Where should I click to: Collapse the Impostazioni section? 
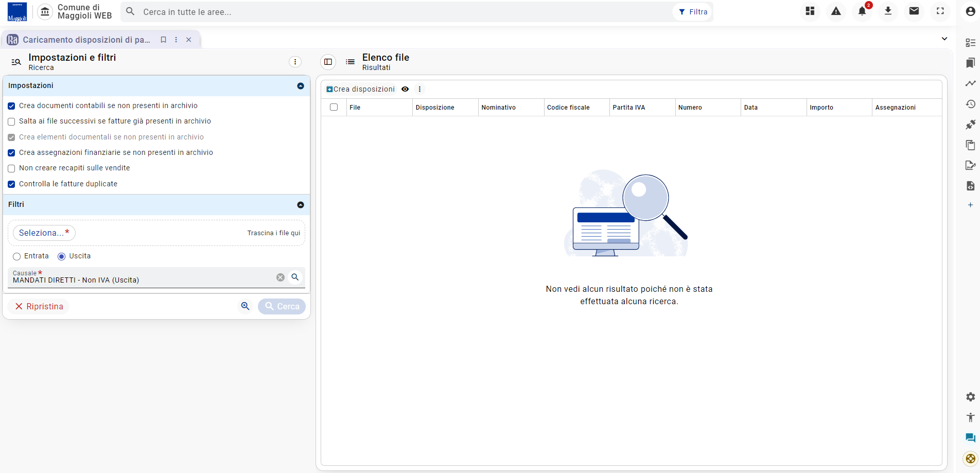click(301, 86)
